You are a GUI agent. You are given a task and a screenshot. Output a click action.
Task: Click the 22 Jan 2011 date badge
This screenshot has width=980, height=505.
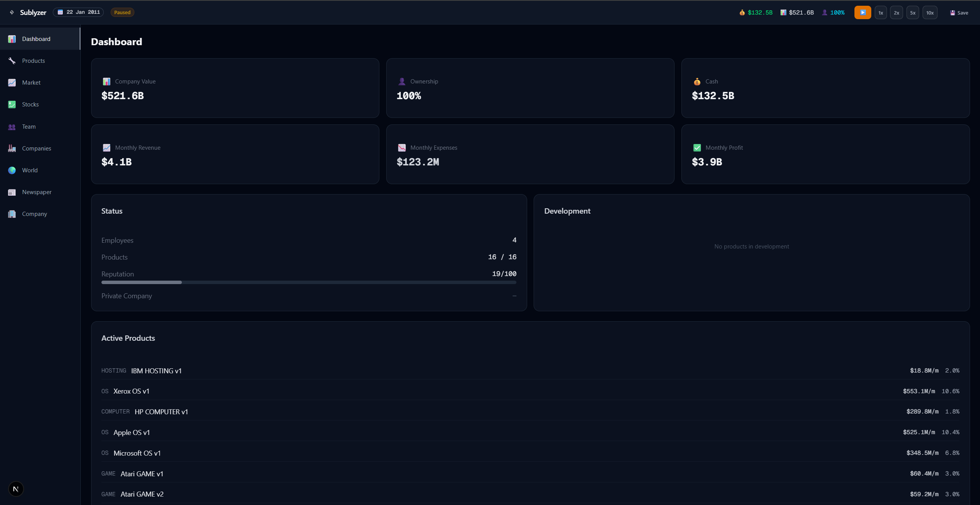pyautogui.click(x=78, y=12)
